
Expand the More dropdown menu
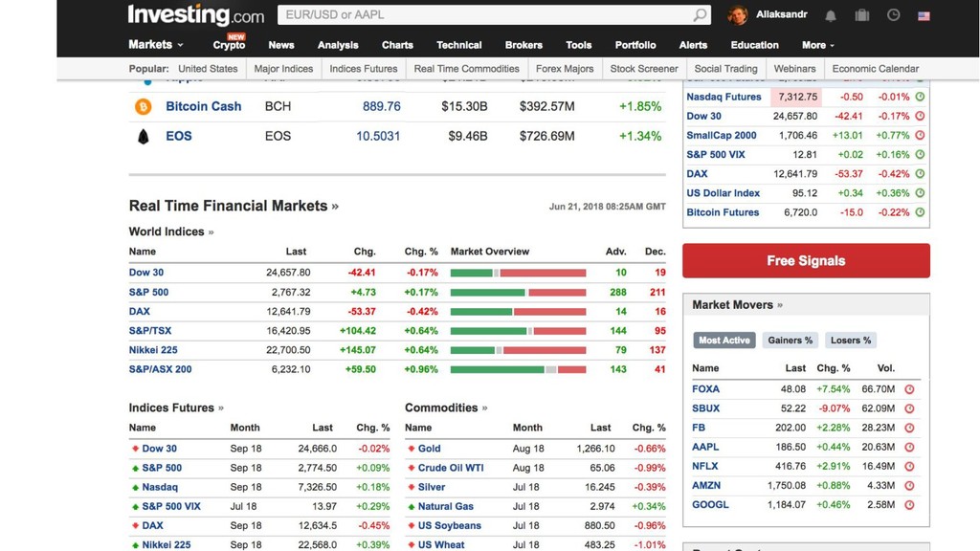[818, 45]
